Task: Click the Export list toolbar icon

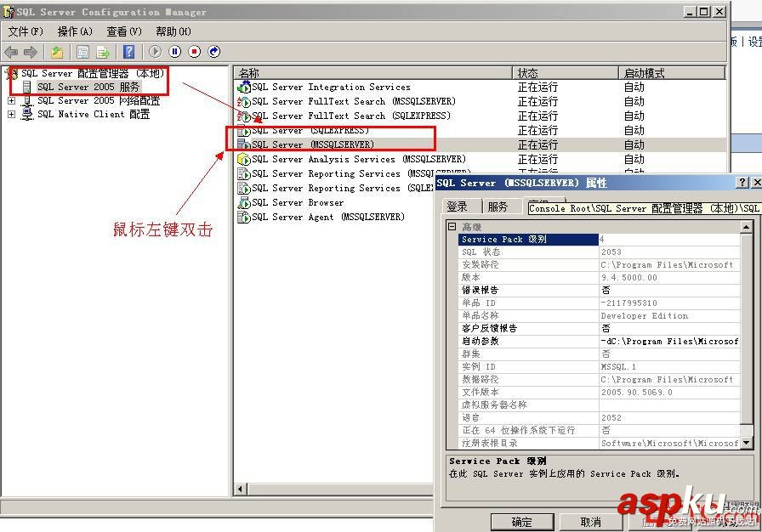Action: coord(103,52)
